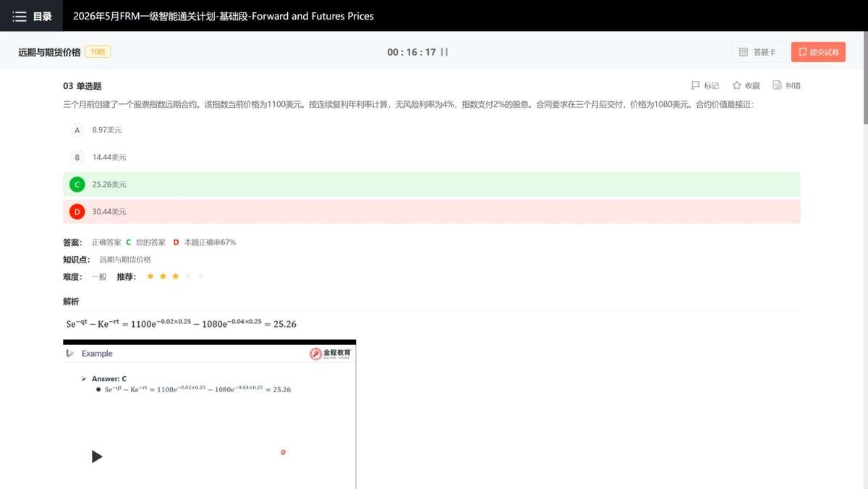Open the 目录 hamburger menu icon

point(20,16)
